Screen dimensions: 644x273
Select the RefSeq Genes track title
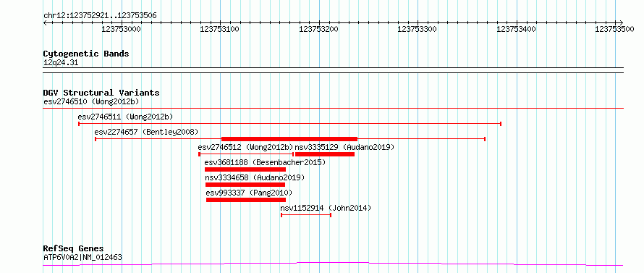point(74,249)
